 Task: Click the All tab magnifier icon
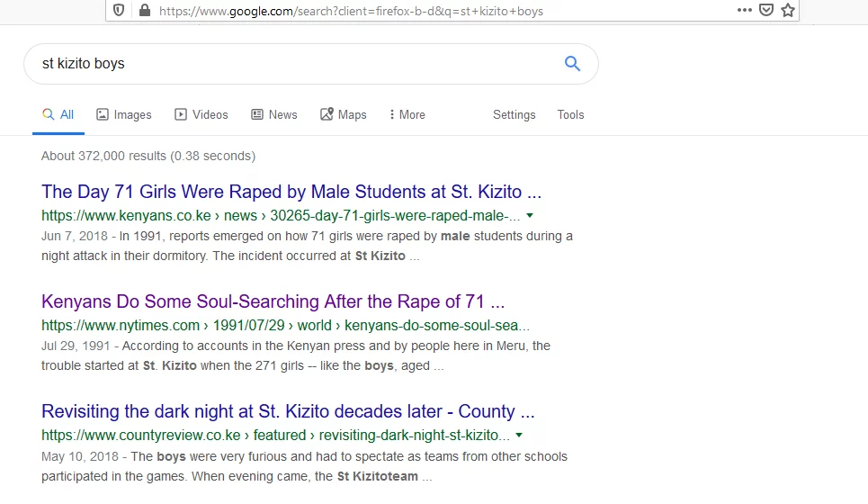[x=49, y=114]
